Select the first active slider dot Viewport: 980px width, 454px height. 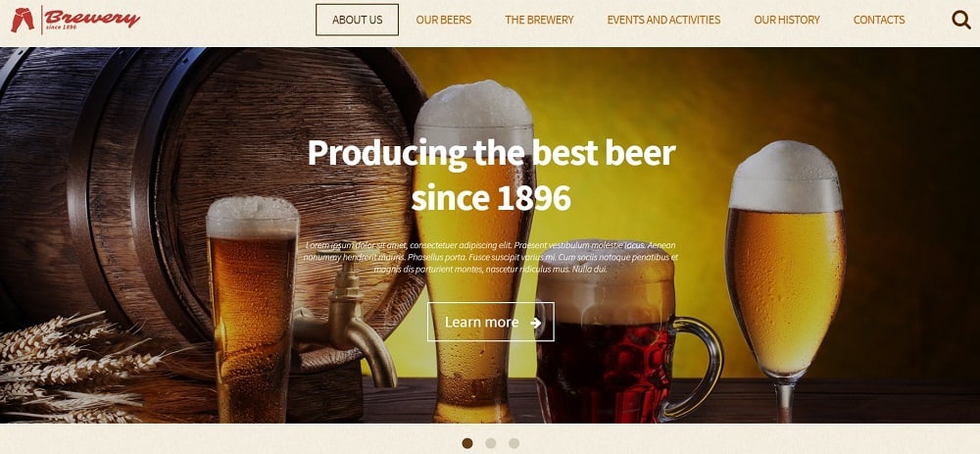pyautogui.click(x=466, y=443)
